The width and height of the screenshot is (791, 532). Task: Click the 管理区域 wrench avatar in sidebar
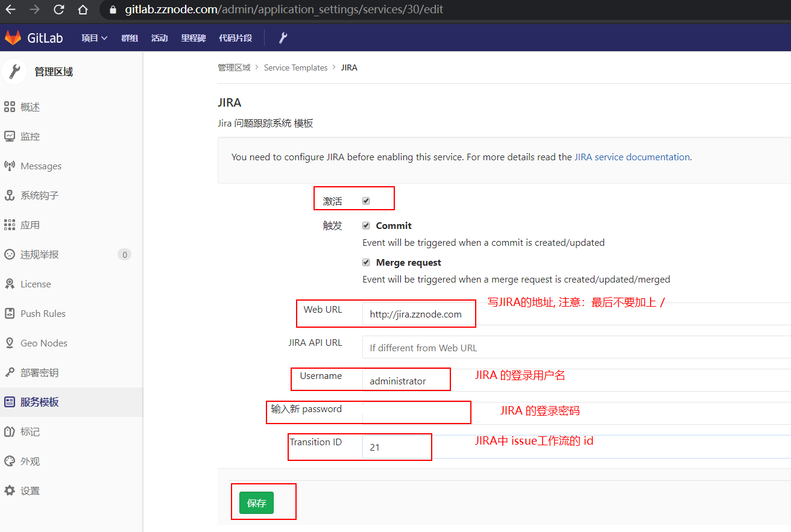tap(14, 71)
